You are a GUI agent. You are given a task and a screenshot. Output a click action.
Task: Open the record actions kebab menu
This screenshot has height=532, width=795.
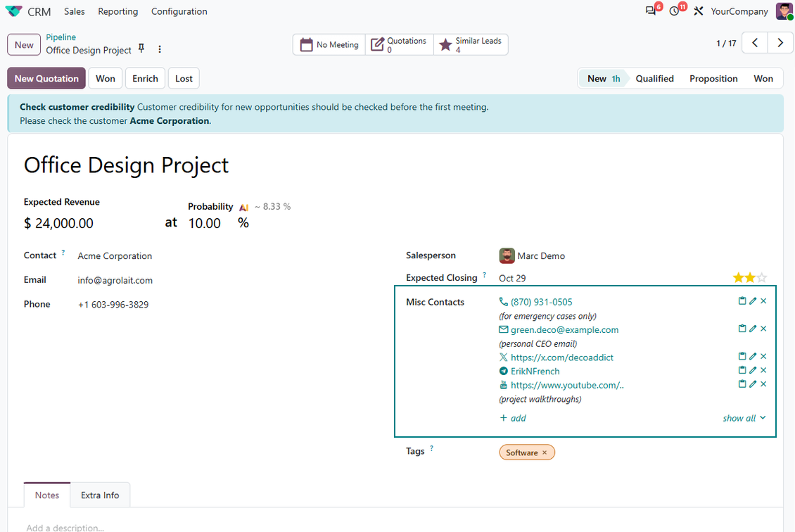[160, 49]
